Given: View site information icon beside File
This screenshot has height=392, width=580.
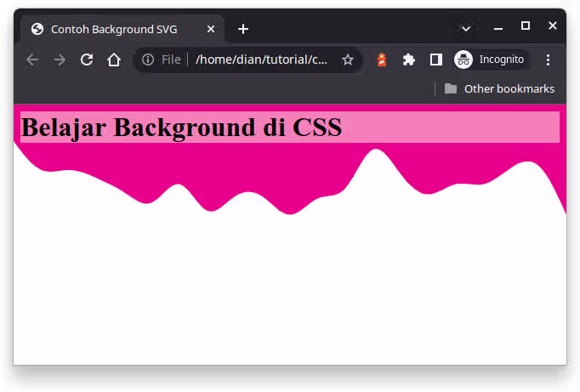Looking at the screenshot, I should 148,60.
